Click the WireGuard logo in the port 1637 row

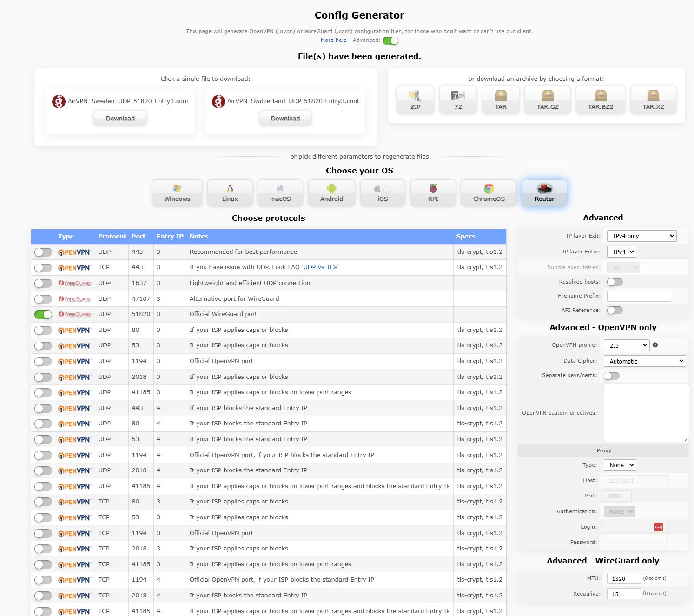coord(75,283)
